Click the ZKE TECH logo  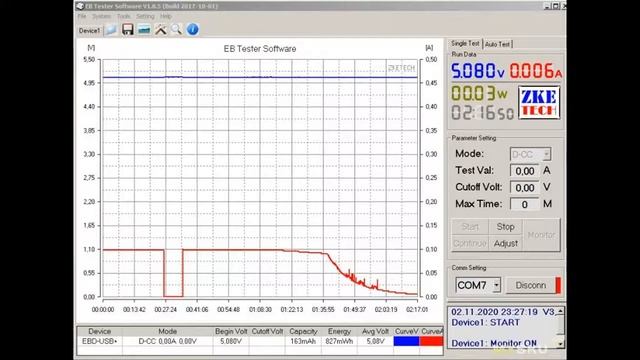point(539,103)
